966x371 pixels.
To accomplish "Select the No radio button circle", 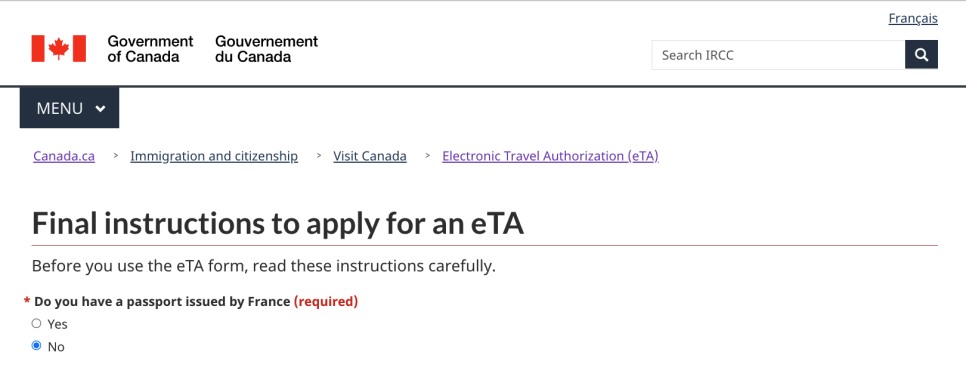I will (36, 346).
